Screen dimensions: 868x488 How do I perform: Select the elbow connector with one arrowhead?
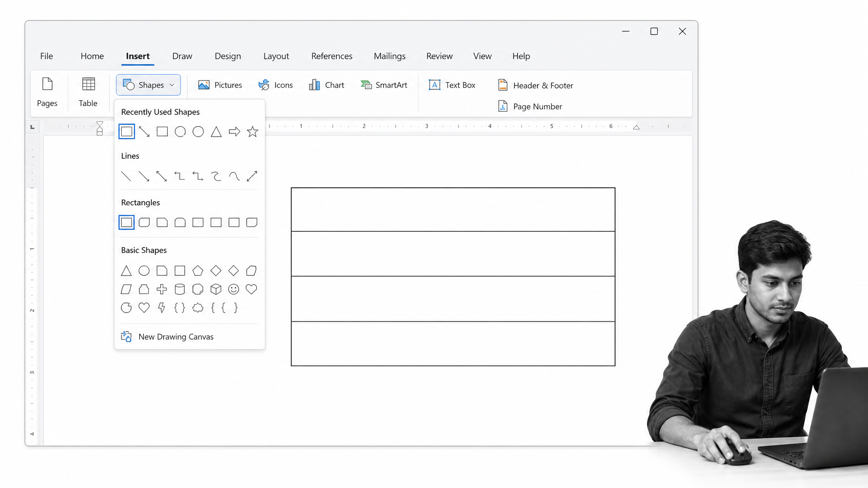(180, 176)
